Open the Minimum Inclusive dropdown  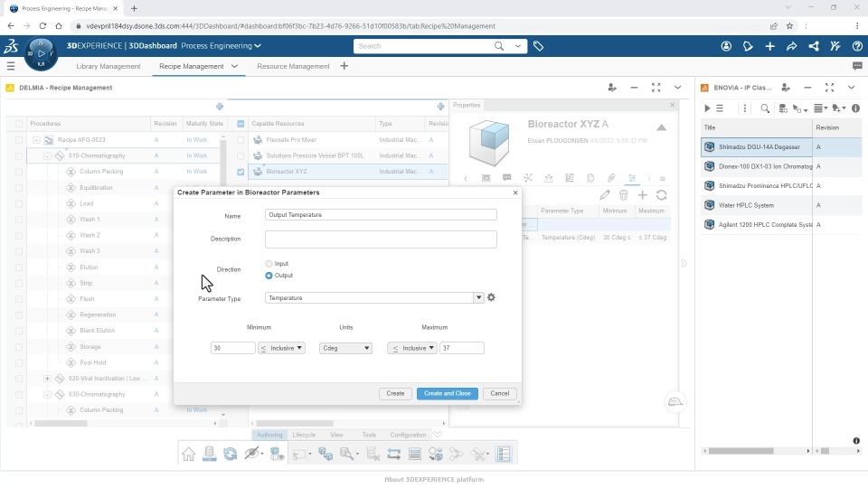click(x=282, y=348)
